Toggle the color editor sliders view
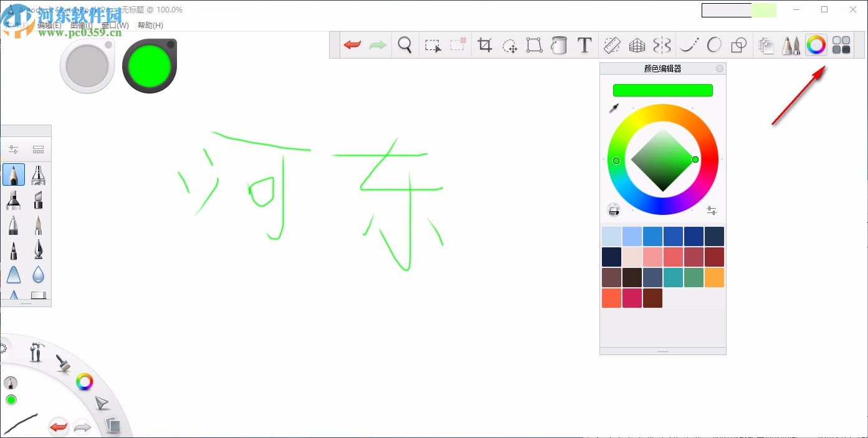Screen dimensions: 868x438 711,210
